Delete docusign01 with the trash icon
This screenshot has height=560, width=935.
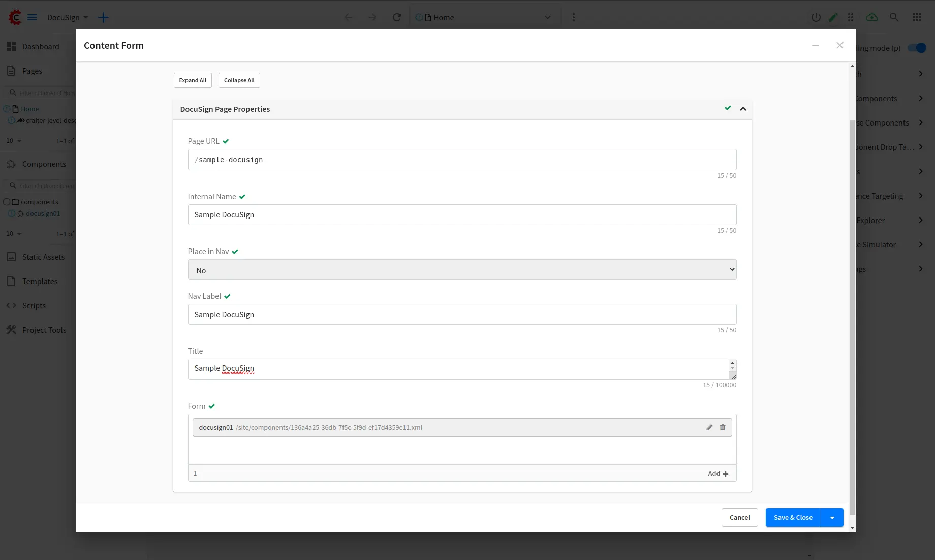(x=723, y=427)
